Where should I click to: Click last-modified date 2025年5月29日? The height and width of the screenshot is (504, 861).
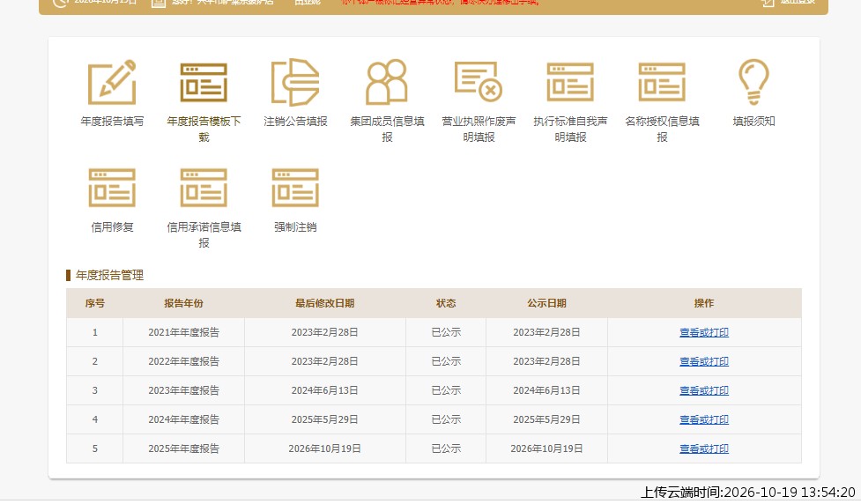[324, 419]
